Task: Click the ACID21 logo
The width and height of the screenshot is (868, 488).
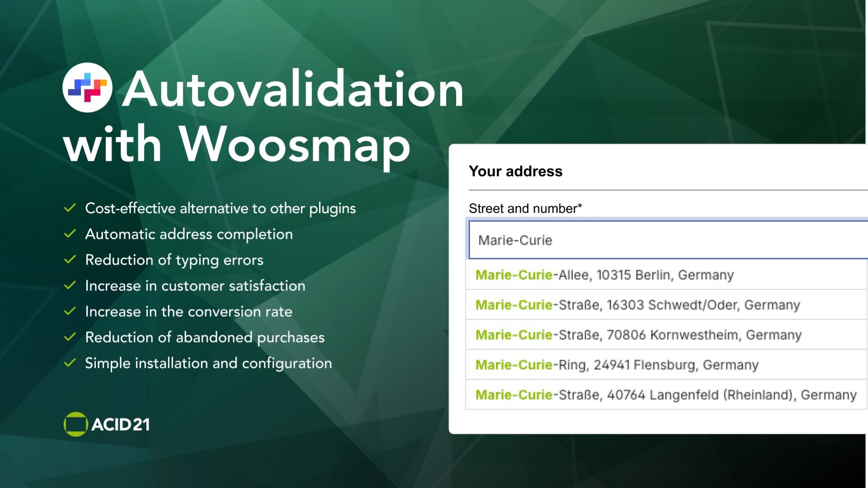Action: pos(107,424)
